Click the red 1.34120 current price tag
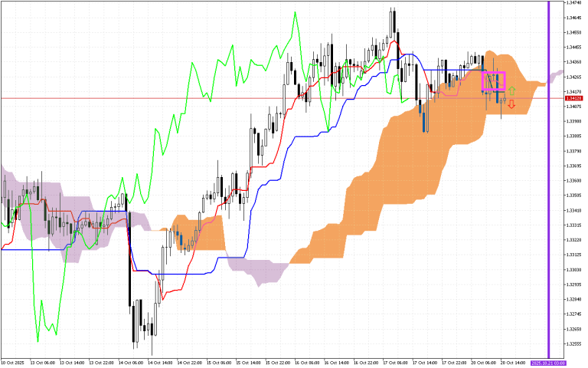This screenshot has height=368, width=588. click(574, 98)
